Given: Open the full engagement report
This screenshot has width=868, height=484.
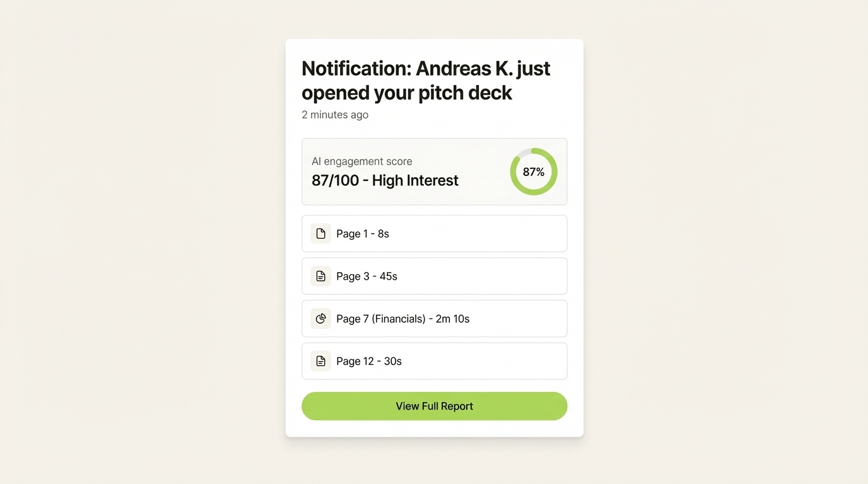Looking at the screenshot, I should (x=434, y=406).
